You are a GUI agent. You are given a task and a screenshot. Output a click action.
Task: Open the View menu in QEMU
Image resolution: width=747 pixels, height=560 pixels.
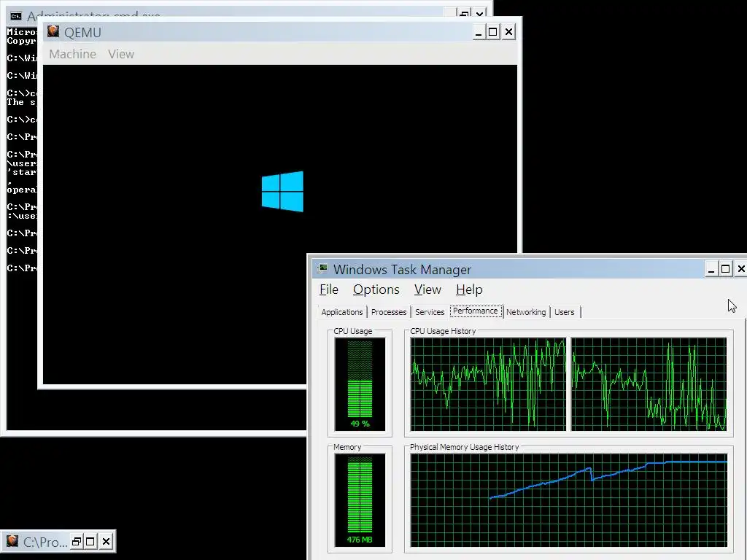tap(121, 54)
